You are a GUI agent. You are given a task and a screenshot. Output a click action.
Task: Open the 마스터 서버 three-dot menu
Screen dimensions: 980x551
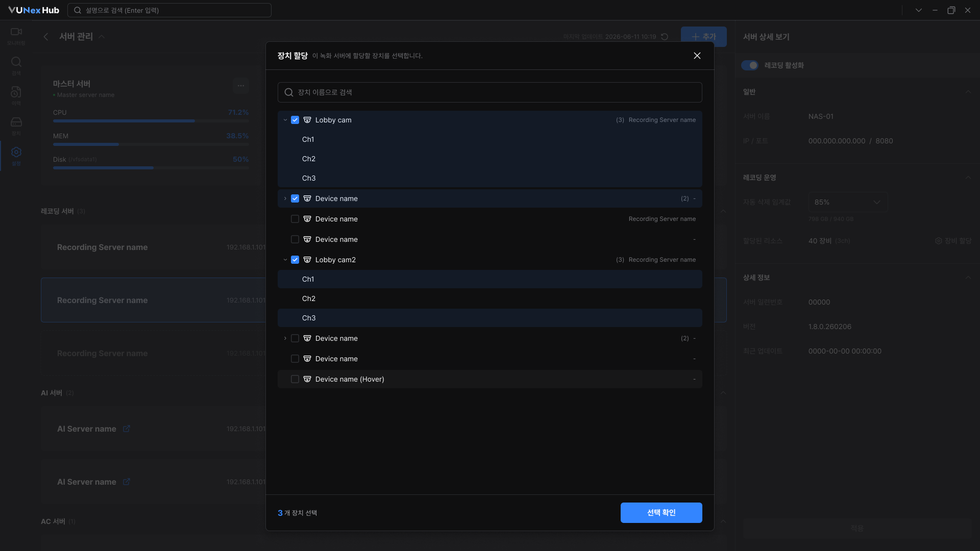pyautogui.click(x=241, y=86)
